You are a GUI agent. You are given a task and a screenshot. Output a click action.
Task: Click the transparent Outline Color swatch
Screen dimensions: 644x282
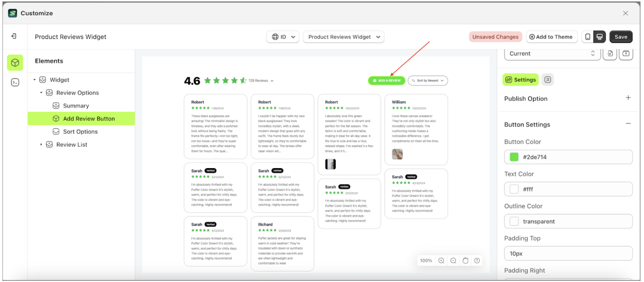(514, 221)
